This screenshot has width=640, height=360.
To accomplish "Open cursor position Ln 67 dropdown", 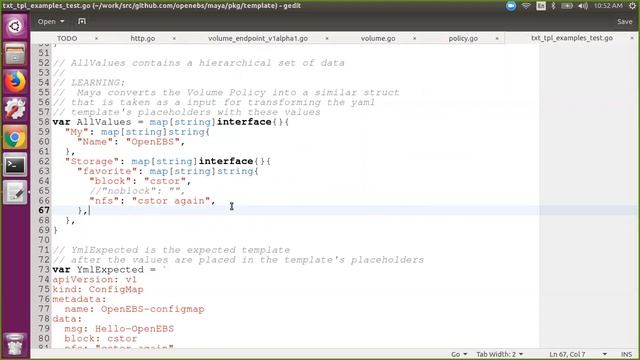I will click(578, 354).
